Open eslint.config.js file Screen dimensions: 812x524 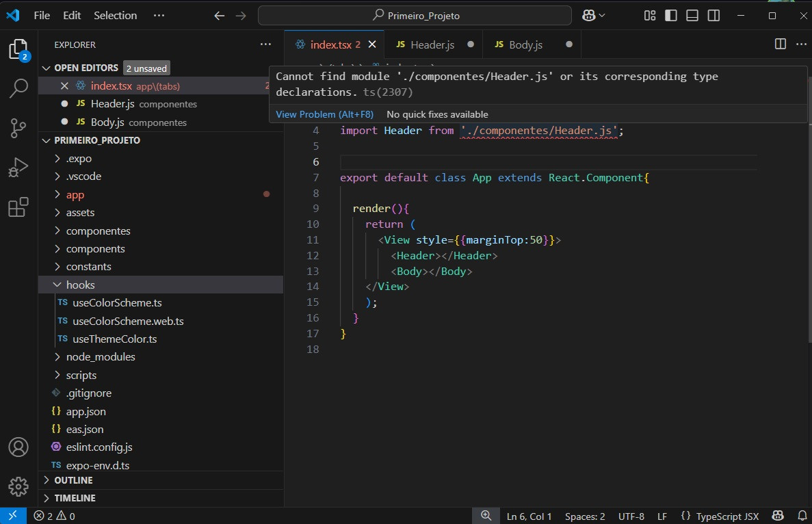pos(161,447)
